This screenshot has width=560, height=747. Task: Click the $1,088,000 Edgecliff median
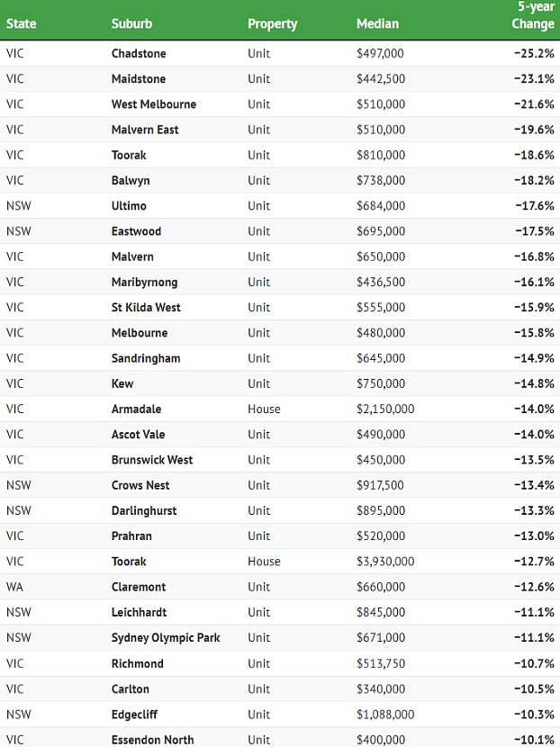click(x=385, y=715)
